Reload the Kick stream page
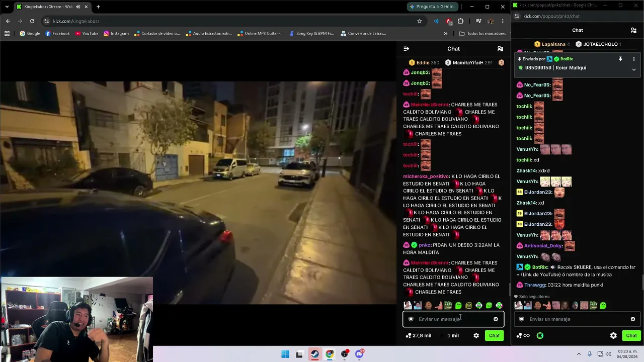 [x=32, y=21]
